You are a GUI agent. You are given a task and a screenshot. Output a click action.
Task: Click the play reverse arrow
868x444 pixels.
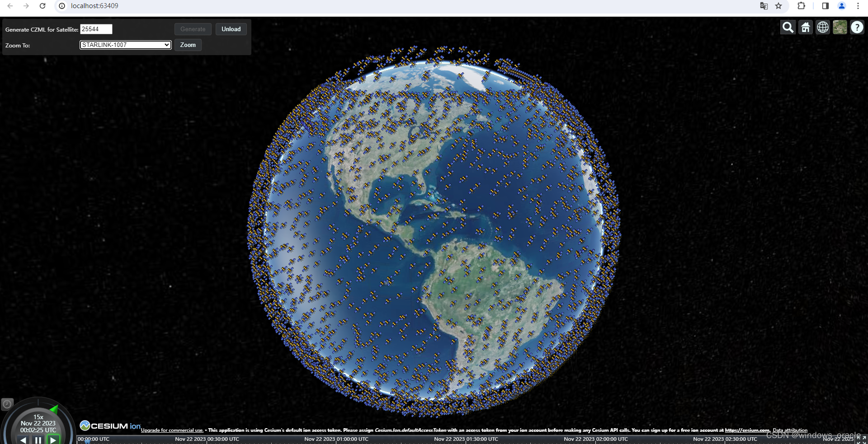[23, 440]
